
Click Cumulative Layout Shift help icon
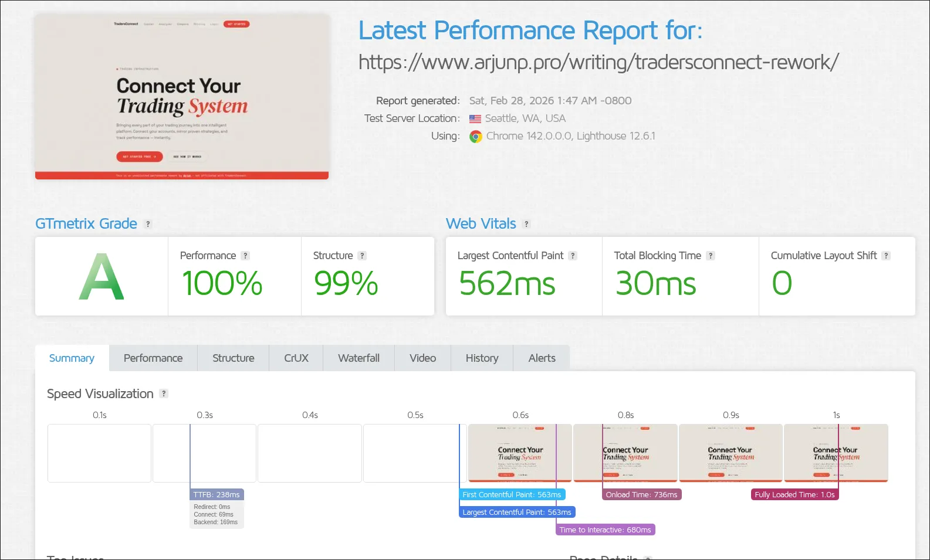point(886,256)
